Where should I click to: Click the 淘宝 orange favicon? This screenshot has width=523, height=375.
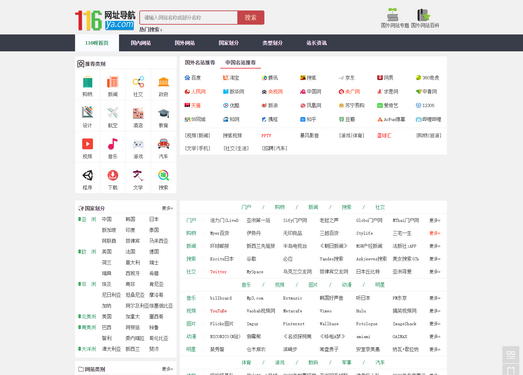coord(225,77)
